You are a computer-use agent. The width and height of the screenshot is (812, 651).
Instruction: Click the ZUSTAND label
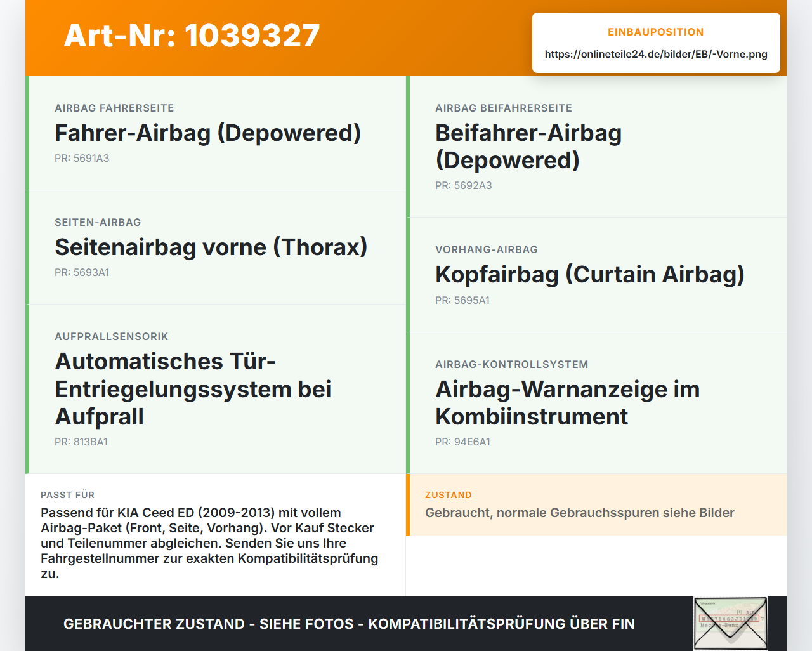click(x=449, y=495)
